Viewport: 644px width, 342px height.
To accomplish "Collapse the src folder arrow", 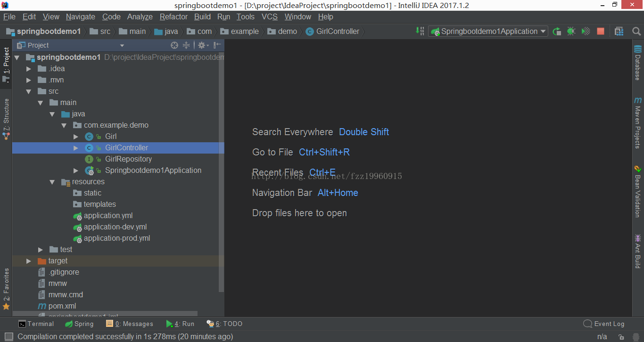I will pyautogui.click(x=29, y=91).
